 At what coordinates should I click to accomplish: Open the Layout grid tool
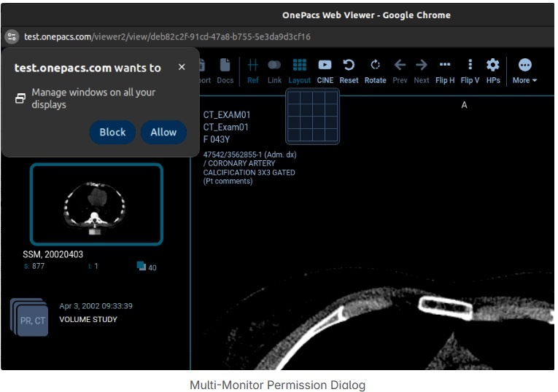click(x=299, y=71)
